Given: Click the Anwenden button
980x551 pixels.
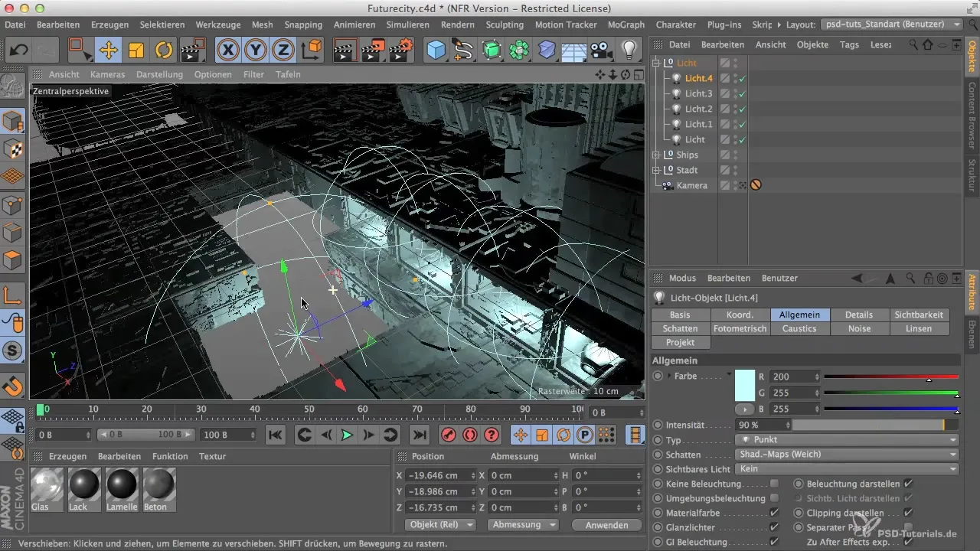Looking at the screenshot, I should click(606, 524).
